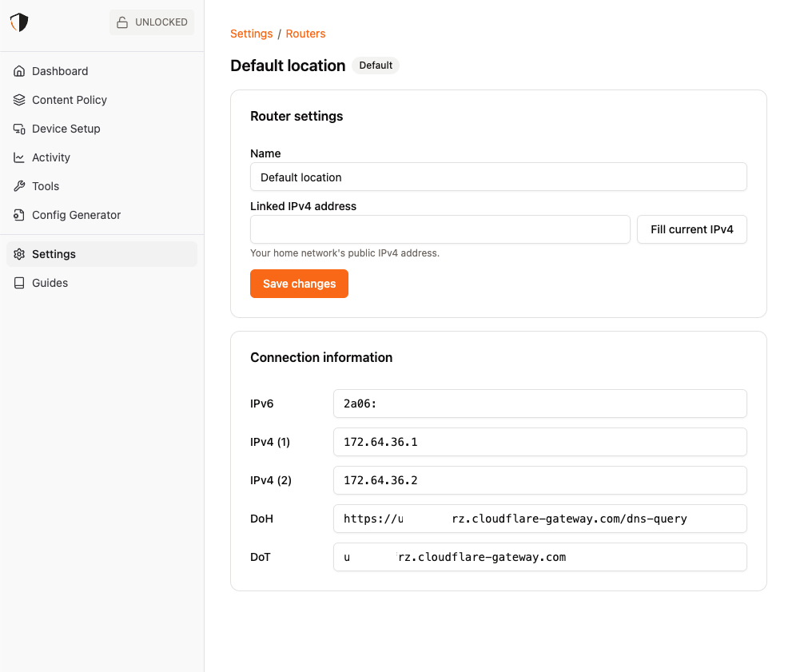Click the Default badge next to title
The width and height of the screenshot is (812, 672).
376,66
